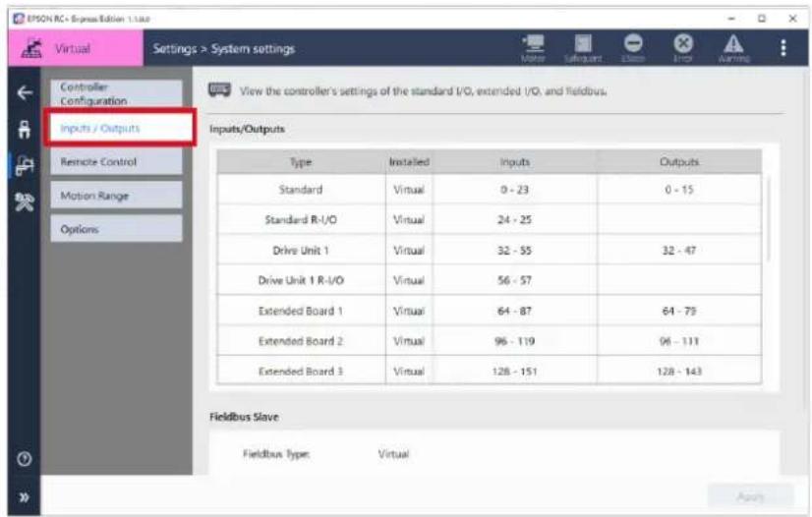Click outputs value 32 - 47
The width and height of the screenshot is (812, 517).
(x=679, y=250)
